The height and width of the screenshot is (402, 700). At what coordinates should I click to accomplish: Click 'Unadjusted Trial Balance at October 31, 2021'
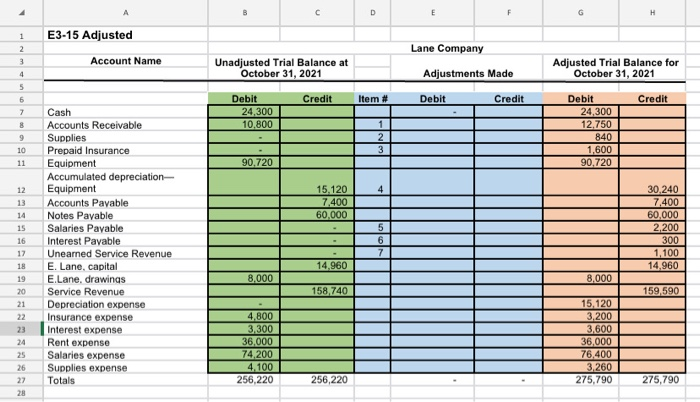[x=281, y=68]
